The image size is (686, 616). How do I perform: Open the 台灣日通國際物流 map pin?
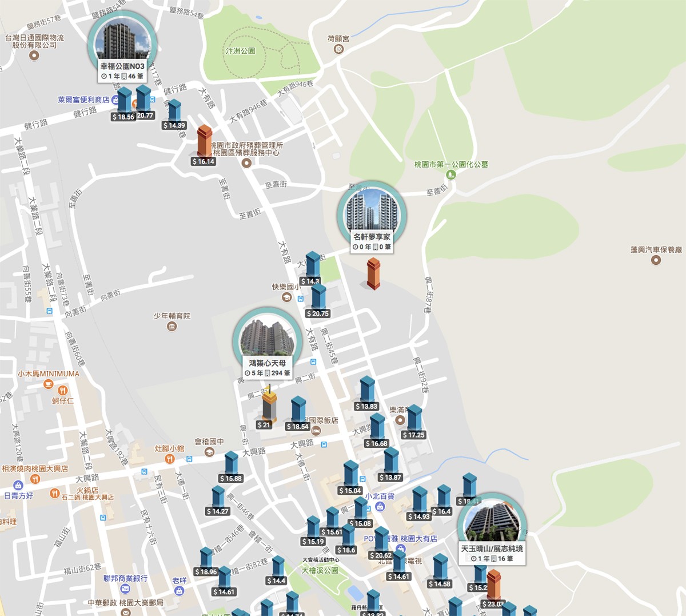pos(34,55)
